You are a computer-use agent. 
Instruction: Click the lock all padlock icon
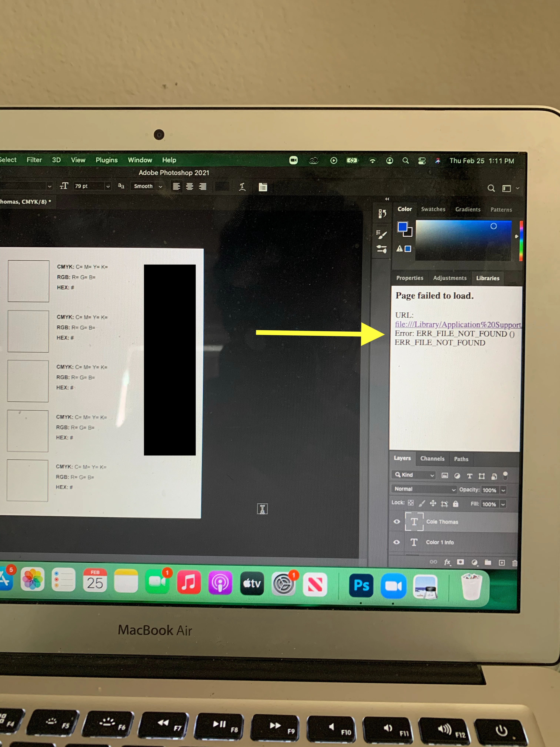(x=455, y=504)
